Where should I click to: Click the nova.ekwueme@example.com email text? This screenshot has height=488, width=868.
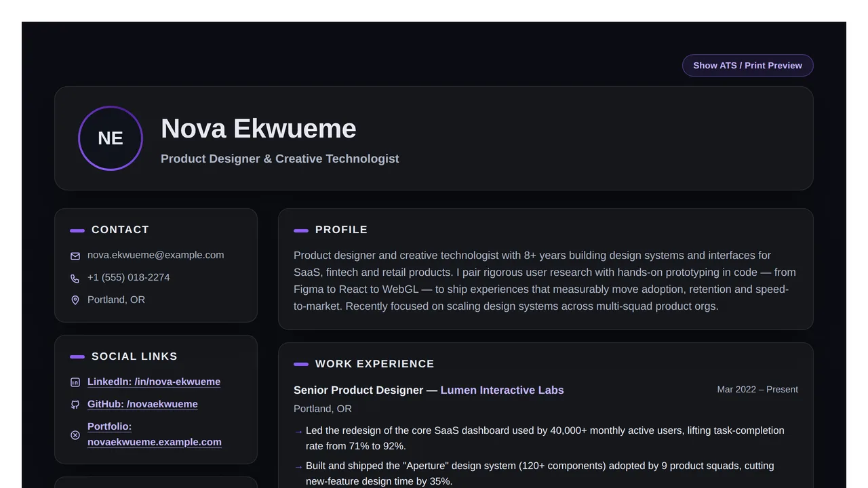(x=155, y=255)
